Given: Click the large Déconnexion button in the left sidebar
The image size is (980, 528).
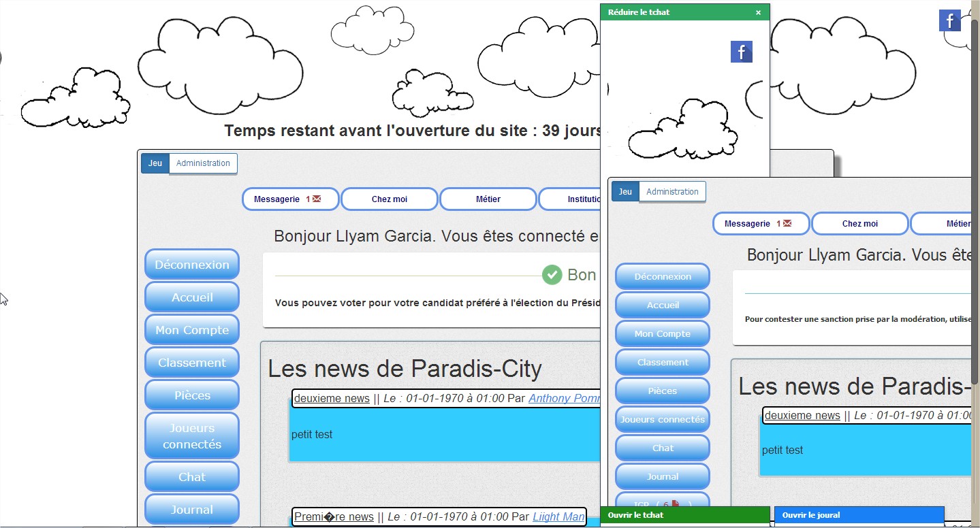Looking at the screenshot, I should [192, 265].
